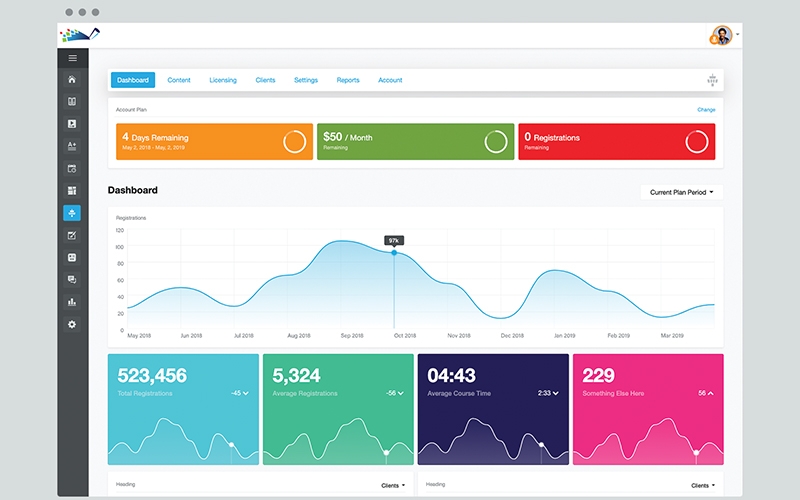
Task: Select the highlighted blue sidebar icon
Action: pos(72,213)
